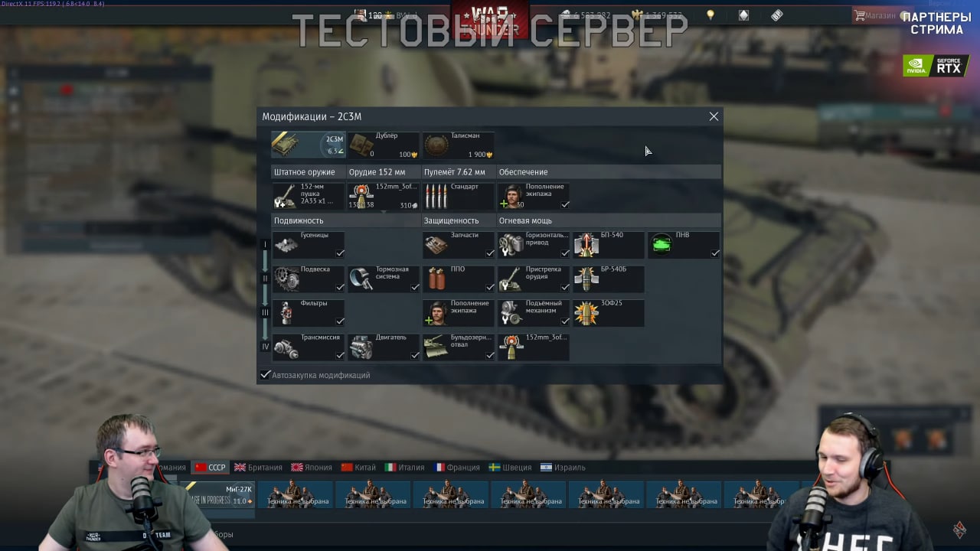Select the Фильтры filters modification

click(x=309, y=312)
